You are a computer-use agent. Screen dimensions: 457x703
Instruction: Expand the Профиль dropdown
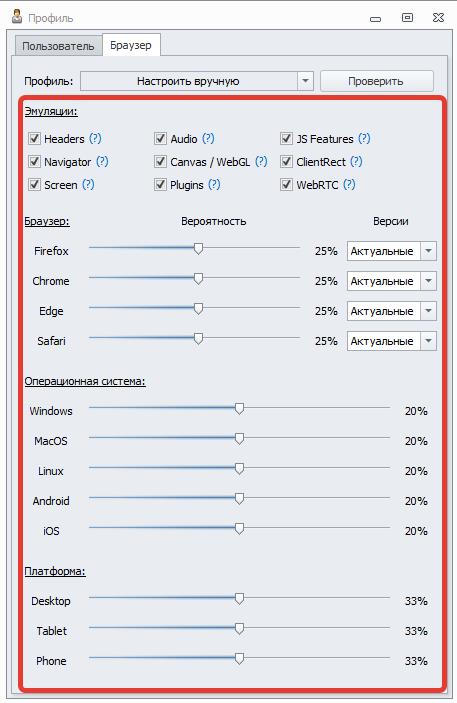[305, 81]
